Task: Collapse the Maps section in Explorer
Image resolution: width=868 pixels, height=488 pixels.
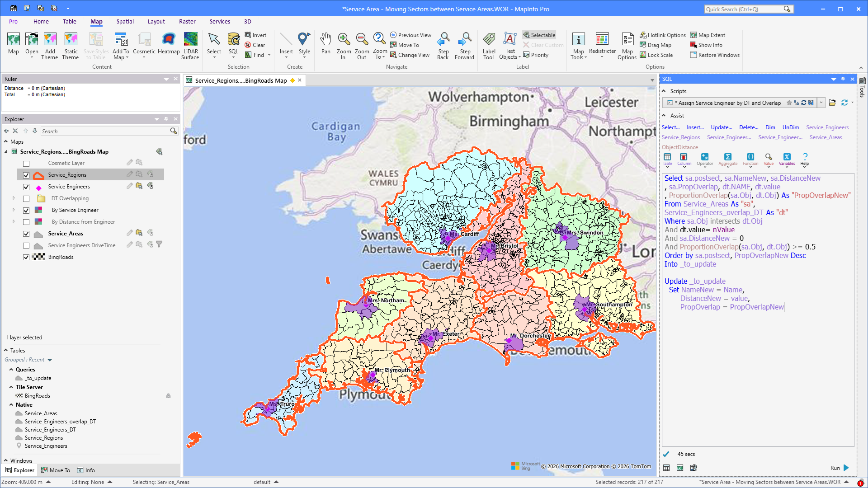Action: tap(6, 141)
